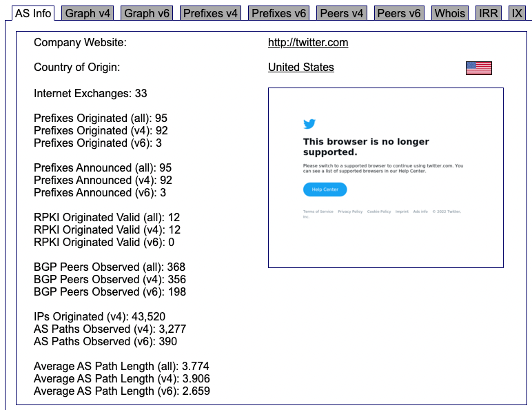Select RPKI Originated Valid (all): 12 line
Viewport: 532px width, 410px height.
pos(107,217)
